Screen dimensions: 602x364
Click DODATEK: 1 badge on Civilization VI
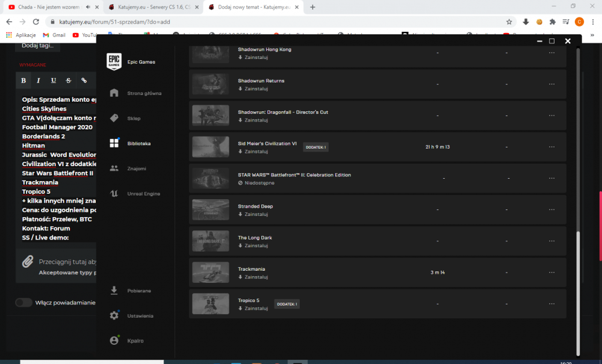(x=315, y=147)
